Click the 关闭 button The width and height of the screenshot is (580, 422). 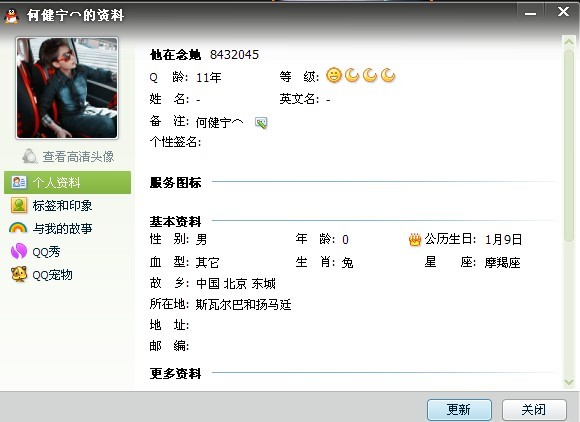(x=534, y=409)
